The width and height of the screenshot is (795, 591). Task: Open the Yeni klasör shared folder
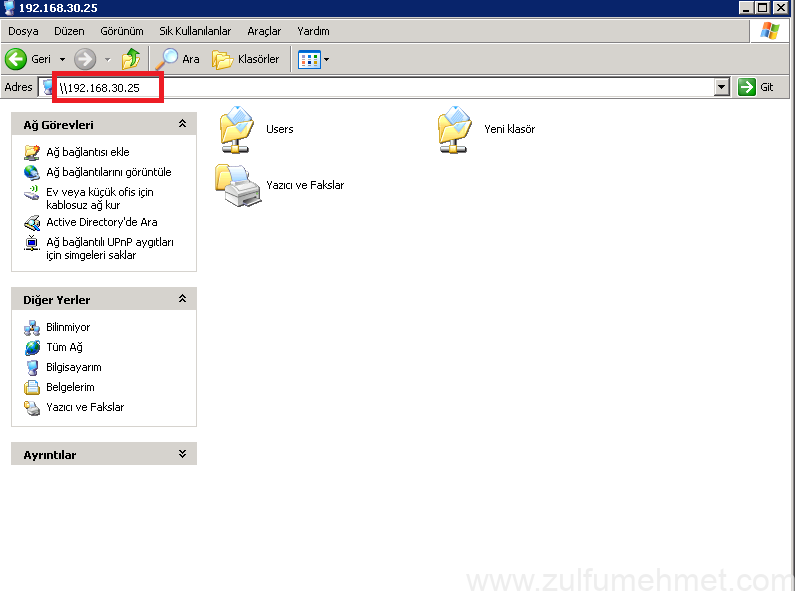click(x=455, y=129)
